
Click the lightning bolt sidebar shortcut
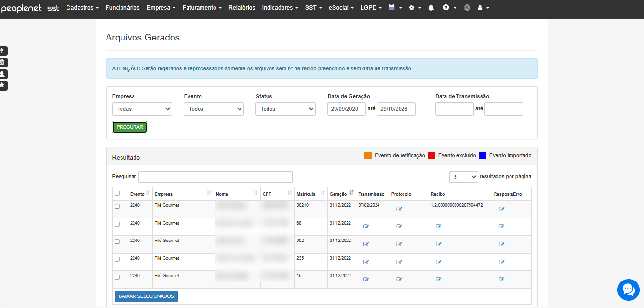[x=3, y=51]
